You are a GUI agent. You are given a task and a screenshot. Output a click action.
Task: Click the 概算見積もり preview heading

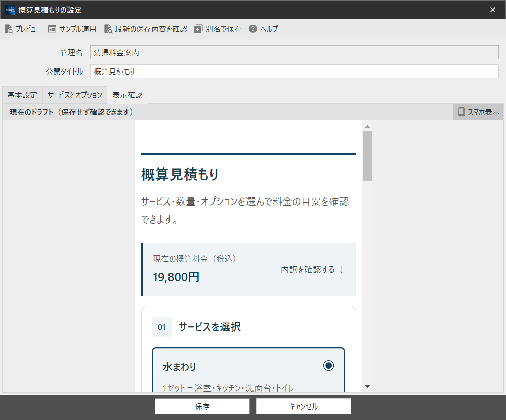[x=180, y=175]
